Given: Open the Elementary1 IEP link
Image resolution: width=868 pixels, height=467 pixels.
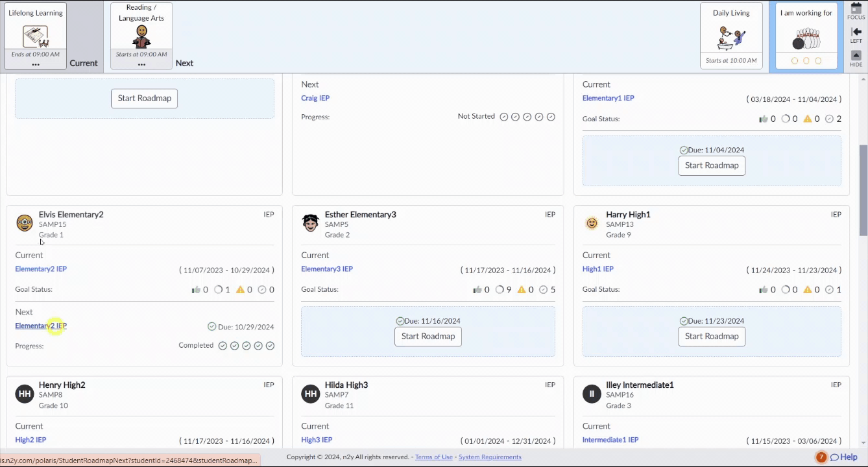Looking at the screenshot, I should [x=609, y=99].
